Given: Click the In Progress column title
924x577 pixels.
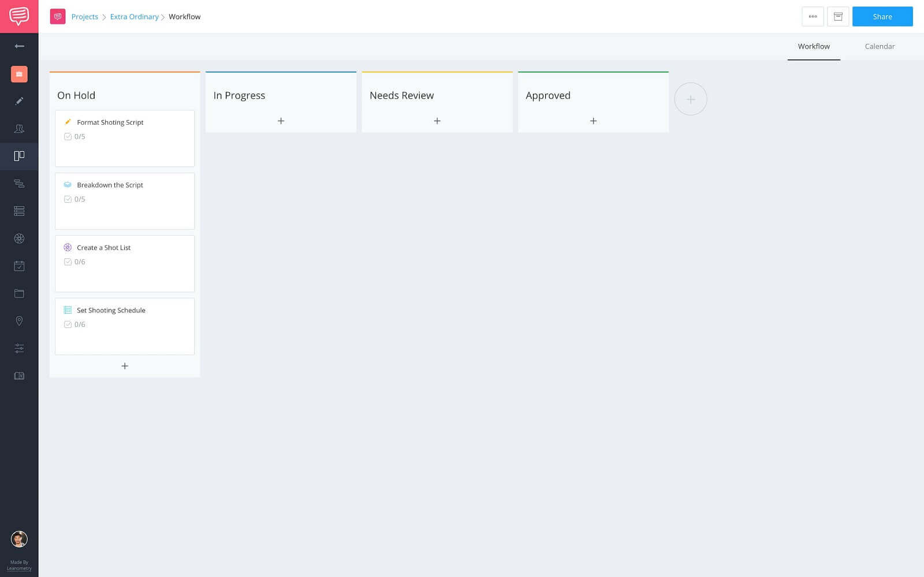Looking at the screenshot, I should pyautogui.click(x=239, y=95).
